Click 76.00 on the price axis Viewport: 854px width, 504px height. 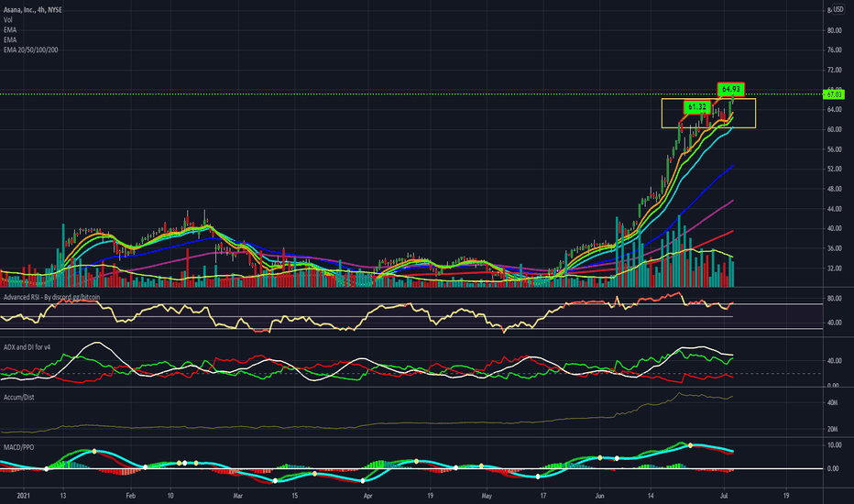(835, 50)
